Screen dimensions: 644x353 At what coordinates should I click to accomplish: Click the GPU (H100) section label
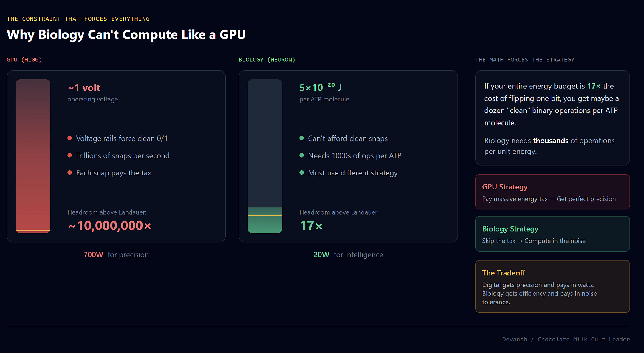(x=24, y=60)
